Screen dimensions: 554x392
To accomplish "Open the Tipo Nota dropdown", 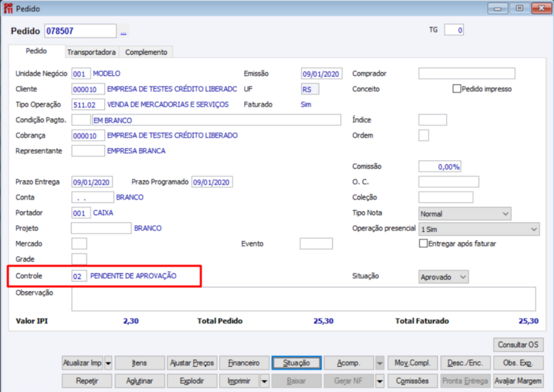I will [464, 214].
